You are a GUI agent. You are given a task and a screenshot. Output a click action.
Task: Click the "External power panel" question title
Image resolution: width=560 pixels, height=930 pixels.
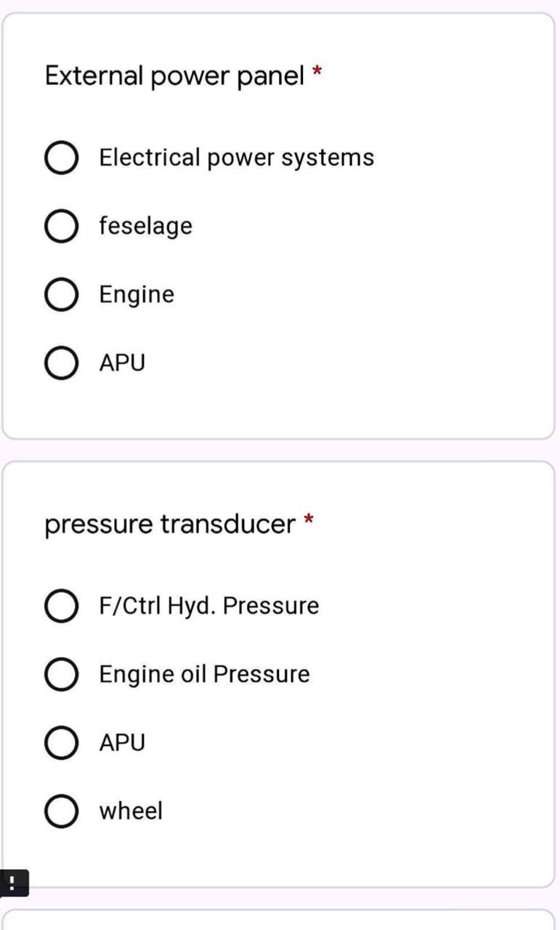[174, 75]
